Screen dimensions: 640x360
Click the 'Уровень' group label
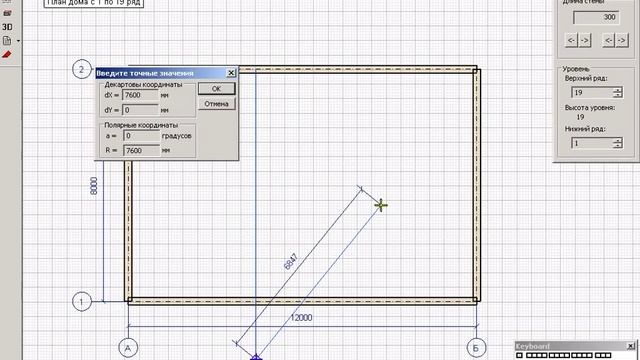coord(576,69)
